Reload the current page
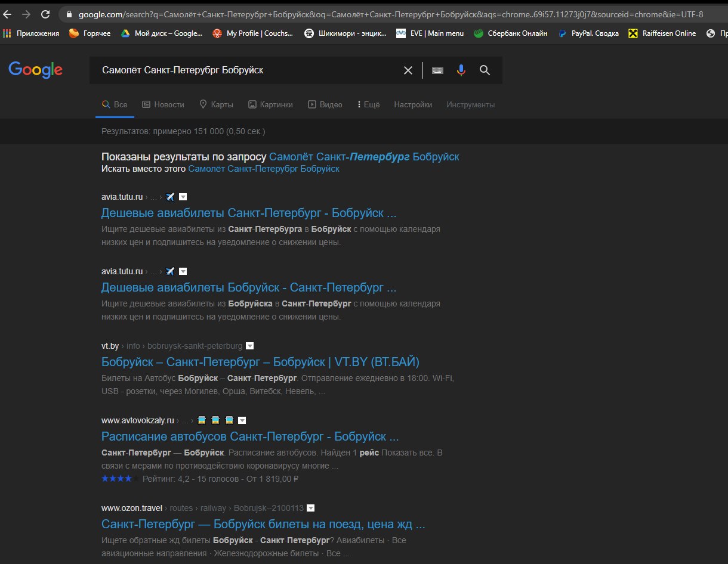 45,14
